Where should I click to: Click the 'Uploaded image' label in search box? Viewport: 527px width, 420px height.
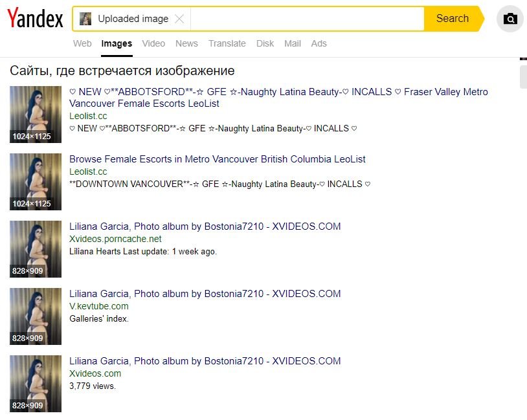click(133, 19)
